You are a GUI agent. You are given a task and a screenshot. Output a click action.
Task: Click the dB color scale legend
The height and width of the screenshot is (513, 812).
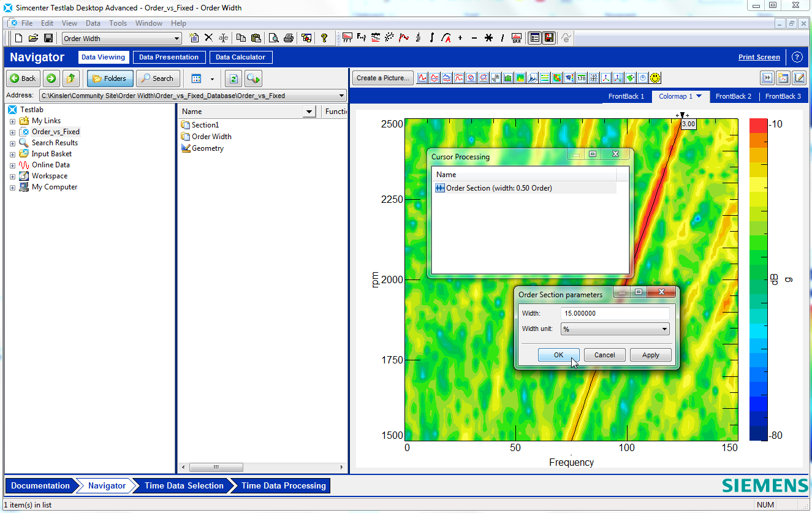758,279
